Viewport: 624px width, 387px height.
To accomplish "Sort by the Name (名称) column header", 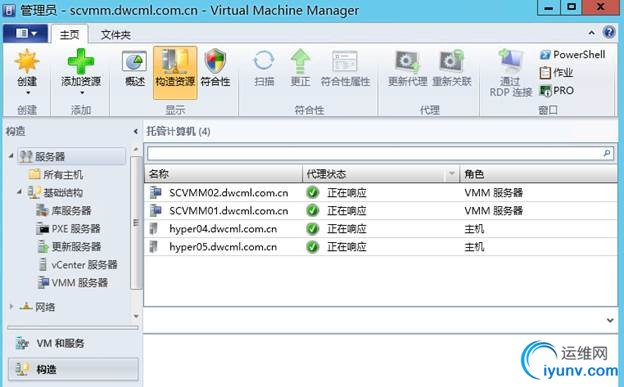I will (x=223, y=174).
